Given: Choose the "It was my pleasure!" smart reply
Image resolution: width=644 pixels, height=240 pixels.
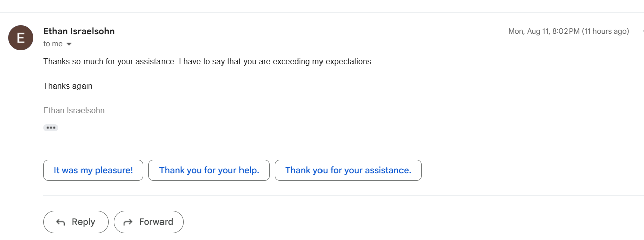Looking at the screenshot, I should point(93,170).
